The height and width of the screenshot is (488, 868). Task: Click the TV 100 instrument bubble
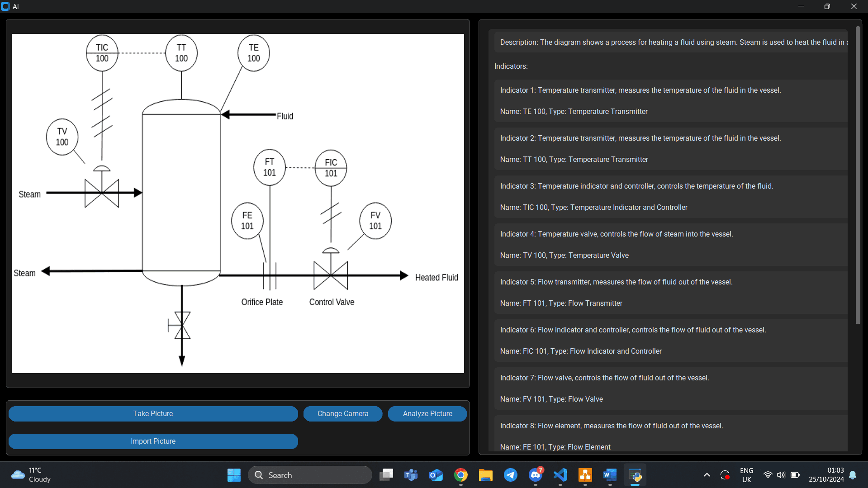pyautogui.click(x=62, y=137)
